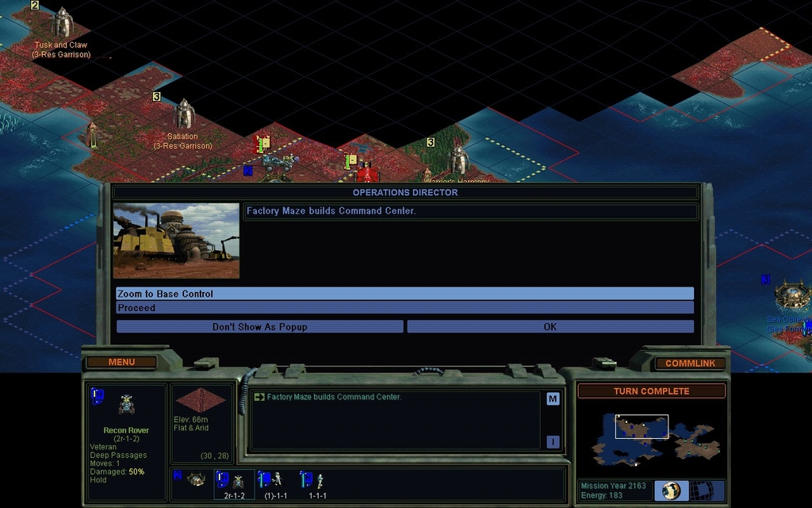This screenshot has height=508, width=812.
Task: Select the Proceed option
Action: pyautogui.click(x=404, y=308)
